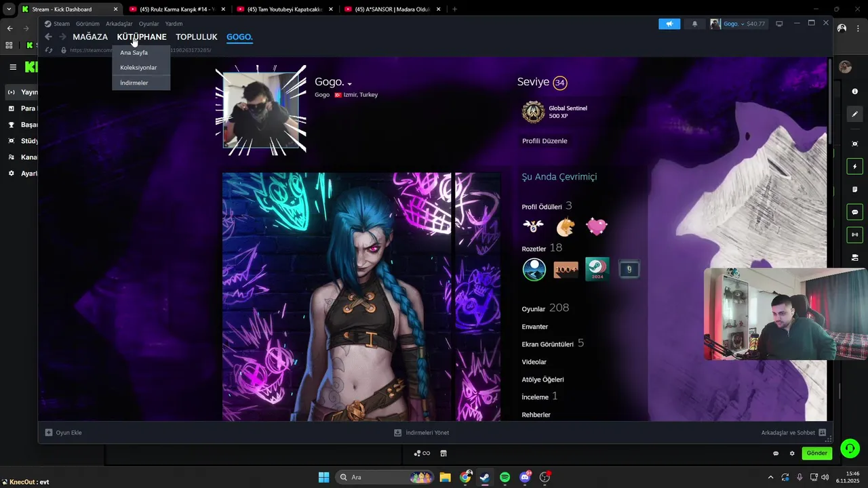Open the Steam 2024 badge
The width and height of the screenshot is (868, 488).
597,269
